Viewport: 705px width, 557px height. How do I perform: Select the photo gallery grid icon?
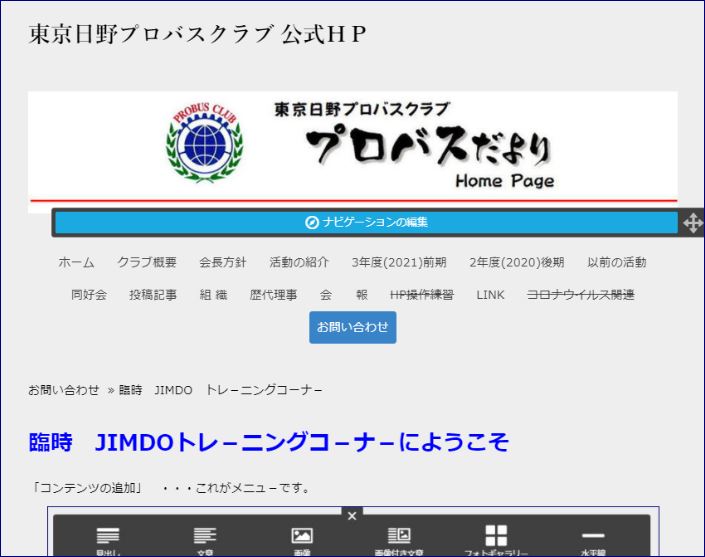coord(496,535)
